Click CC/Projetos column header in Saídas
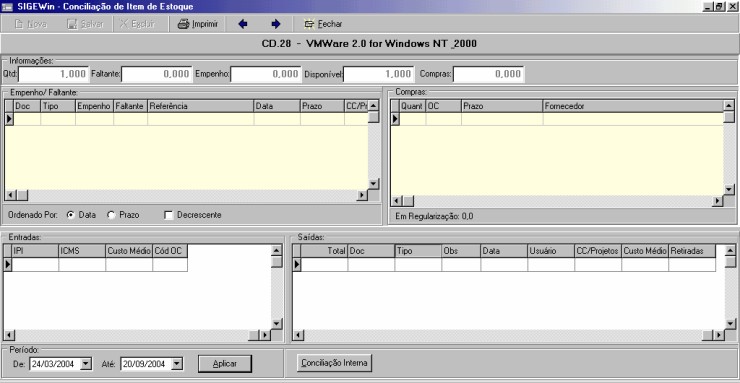 pos(598,251)
